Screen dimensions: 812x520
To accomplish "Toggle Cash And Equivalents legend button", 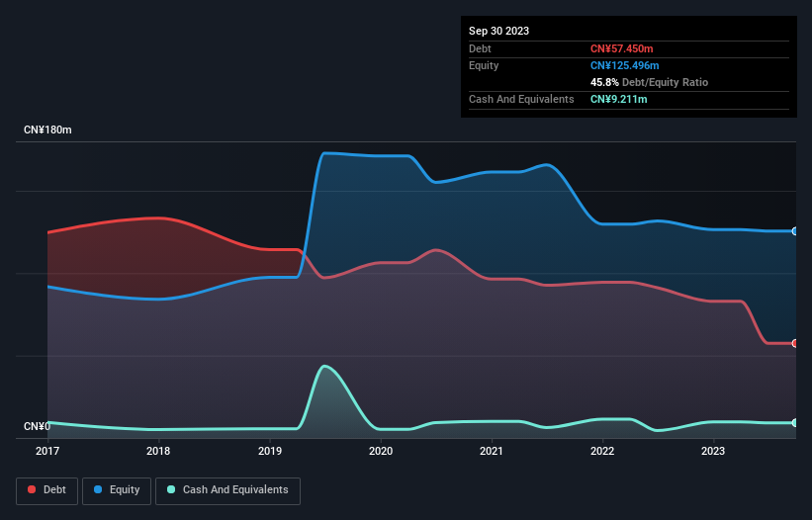I will (227, 490).
